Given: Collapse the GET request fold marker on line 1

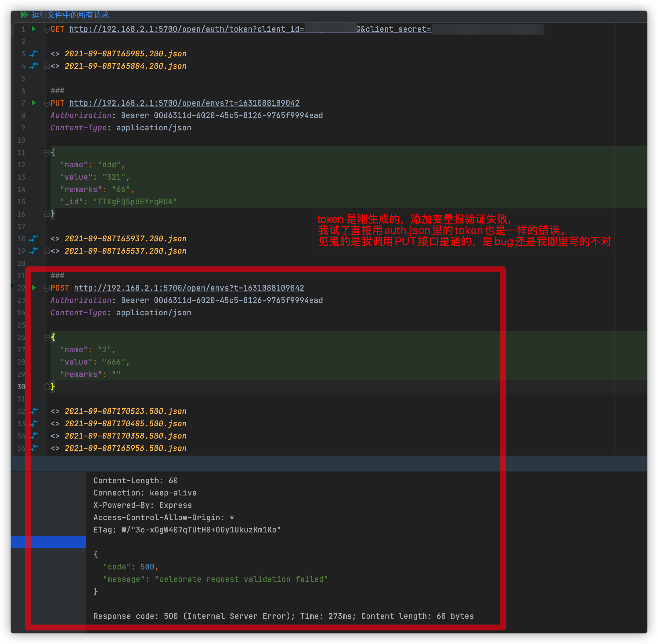Looking at the screenshot, I should 47,29.
